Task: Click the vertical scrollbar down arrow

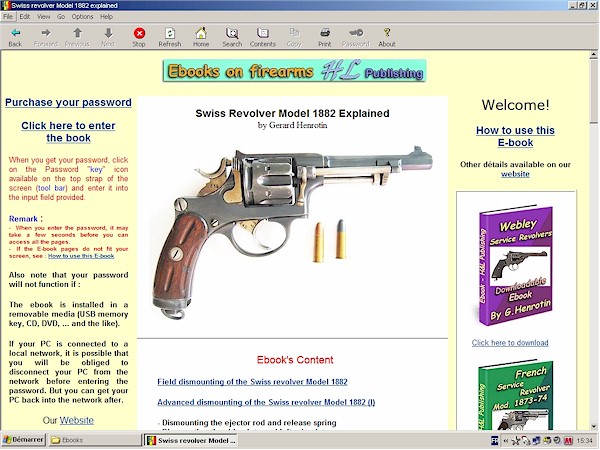Action: [x=593, y=426]
